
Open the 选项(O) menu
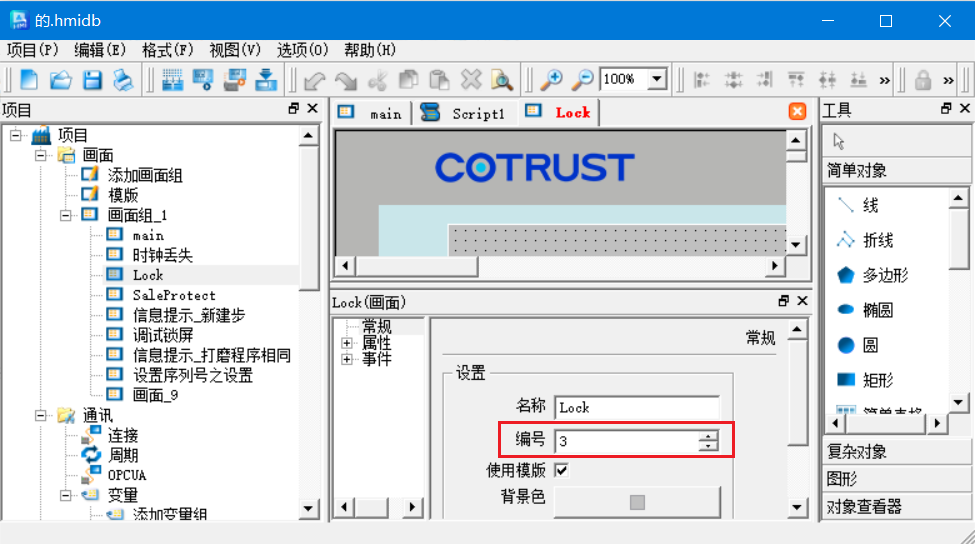(302, 50)
